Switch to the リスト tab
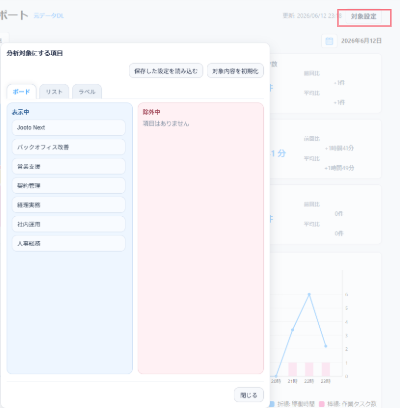Screen dimensions: 400x408 [x=54, y=92]
